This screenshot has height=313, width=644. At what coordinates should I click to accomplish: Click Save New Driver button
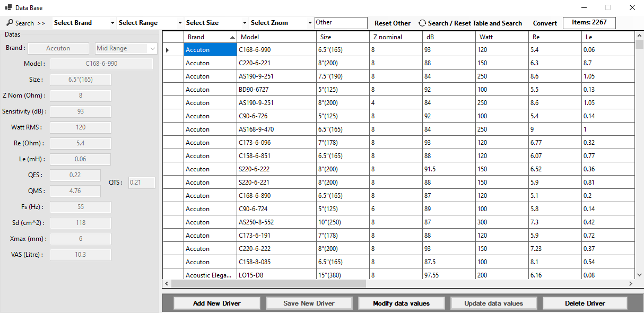point(309,303)
